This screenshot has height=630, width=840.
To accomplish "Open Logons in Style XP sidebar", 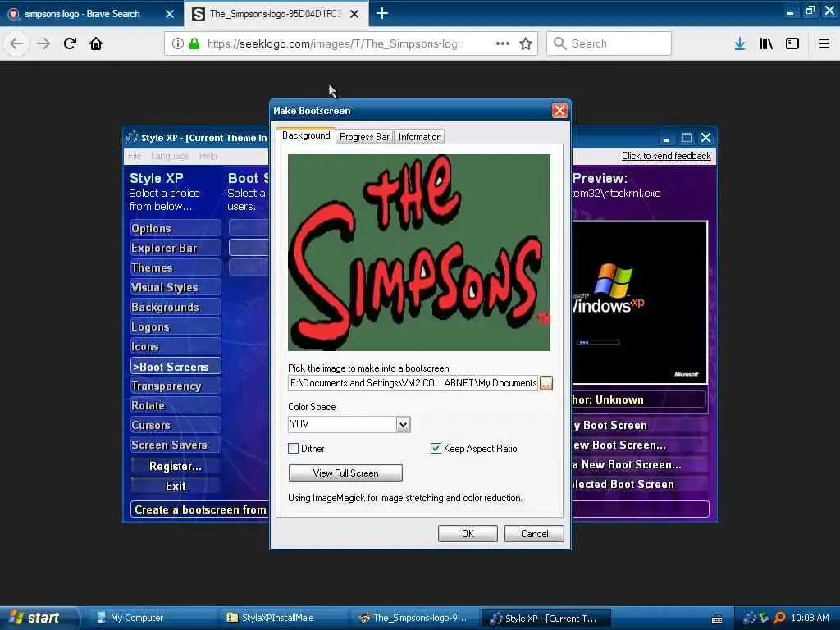I will pyautogui.click(x=176, y=326).
